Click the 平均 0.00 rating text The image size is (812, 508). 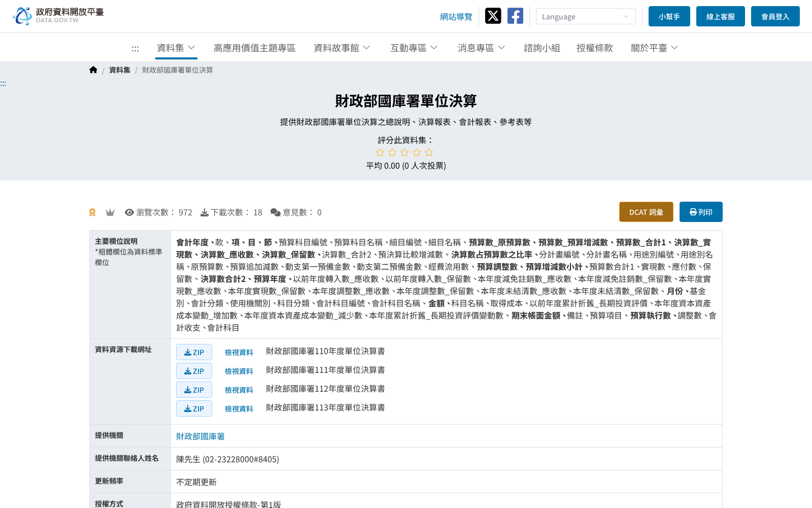coord(406,166)
